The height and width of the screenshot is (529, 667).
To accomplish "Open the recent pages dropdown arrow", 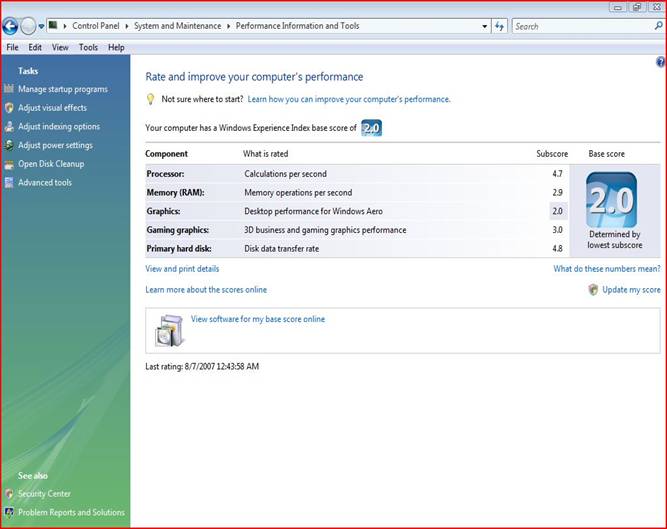I will (x=41, y=26).
